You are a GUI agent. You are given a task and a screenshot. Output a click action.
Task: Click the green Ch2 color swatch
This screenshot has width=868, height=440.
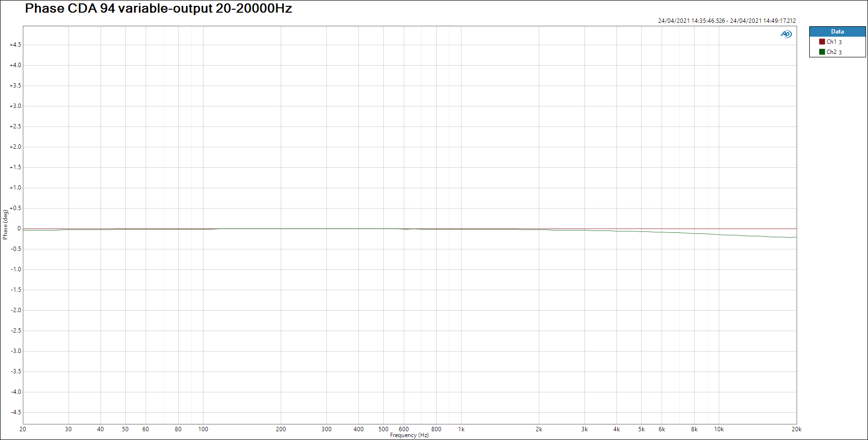pos(822,52)
